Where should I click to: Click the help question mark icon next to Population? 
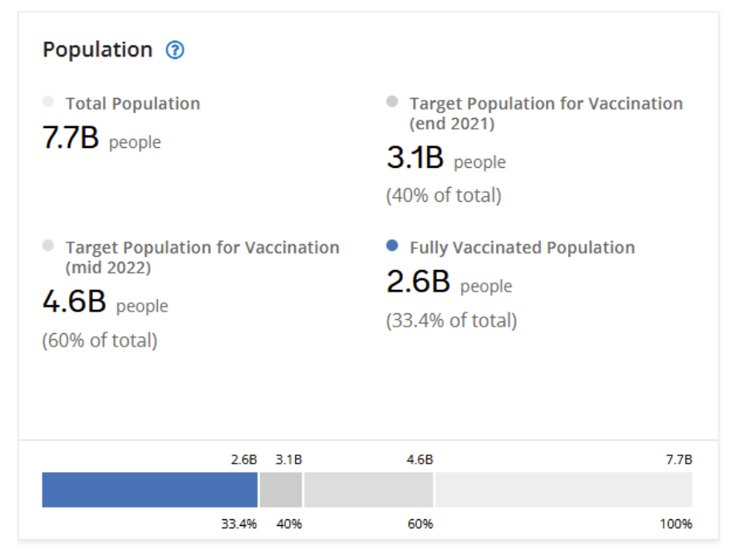click(x=174, y=50)
